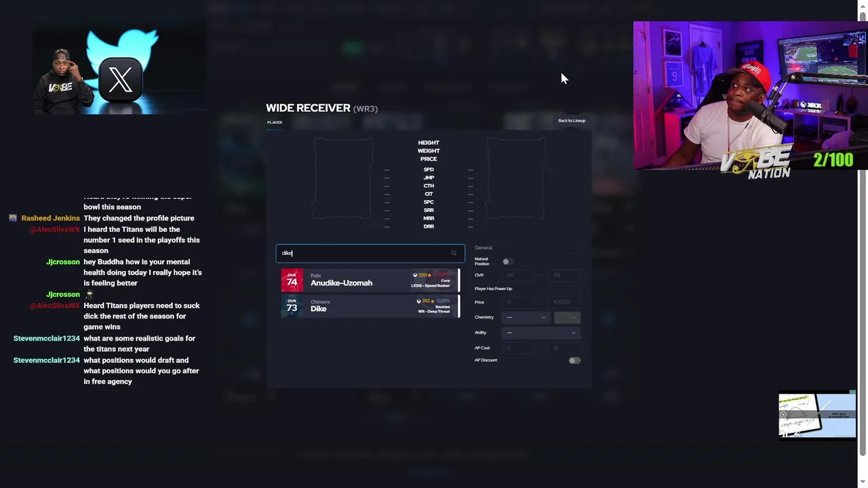The width and height of the screenshot is (868, 488).
Task: Select Chimere Dike 73 OVR search result
Action: 370,306
